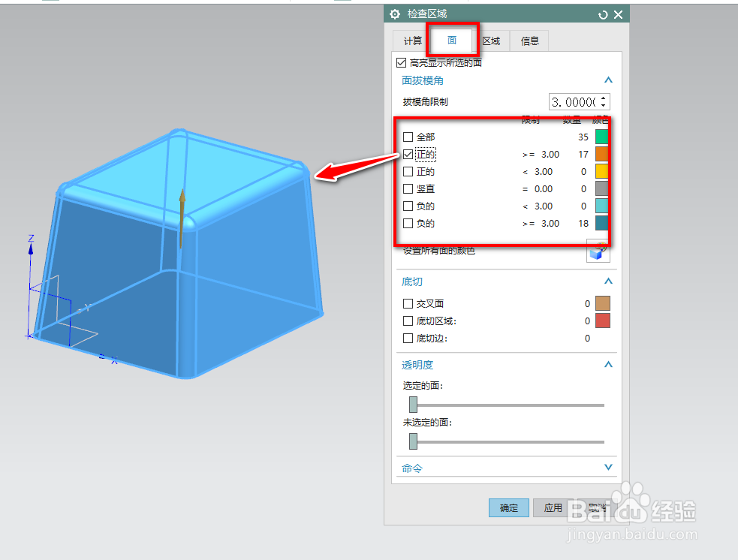Enable the 竖直 checkbox
The width and height of the screenshot is (738, 560).
click(408, 188)
